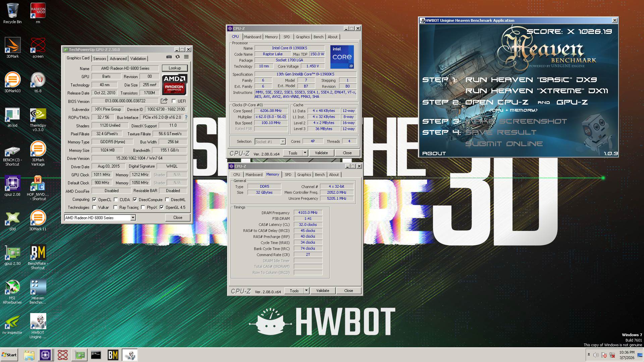Image resolution: width=644 pixels, height=362 pixels.
Task: Open the Radeon Mod 'rm' desktop icon
Action: [x=38, y=13]
